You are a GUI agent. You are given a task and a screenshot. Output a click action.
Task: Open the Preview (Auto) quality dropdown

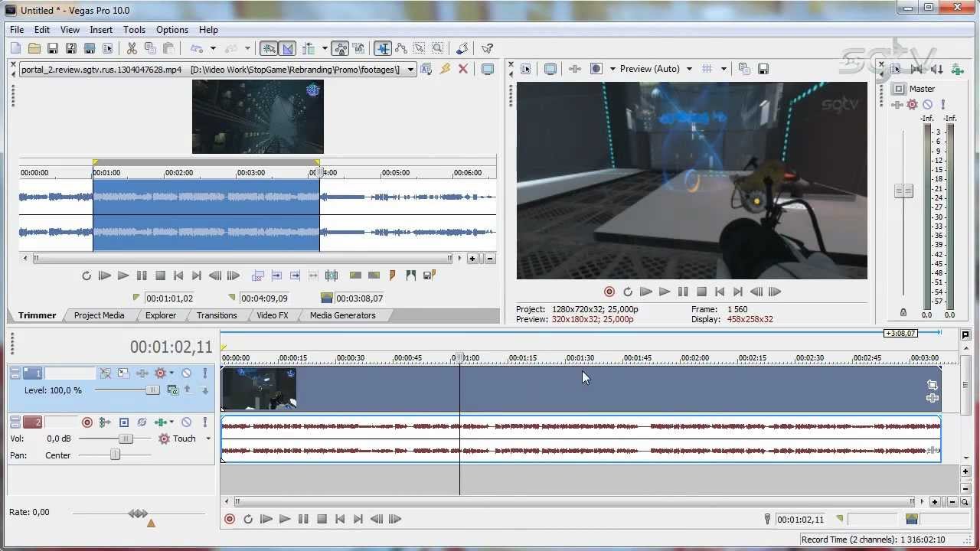click(x=689, y=69)
